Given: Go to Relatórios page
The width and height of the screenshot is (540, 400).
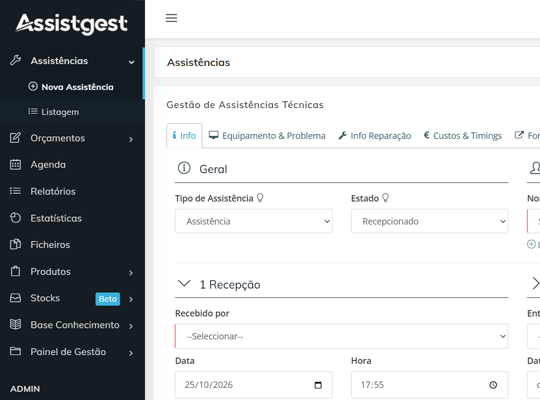Looking at the screenshot, I should point(72,191).
